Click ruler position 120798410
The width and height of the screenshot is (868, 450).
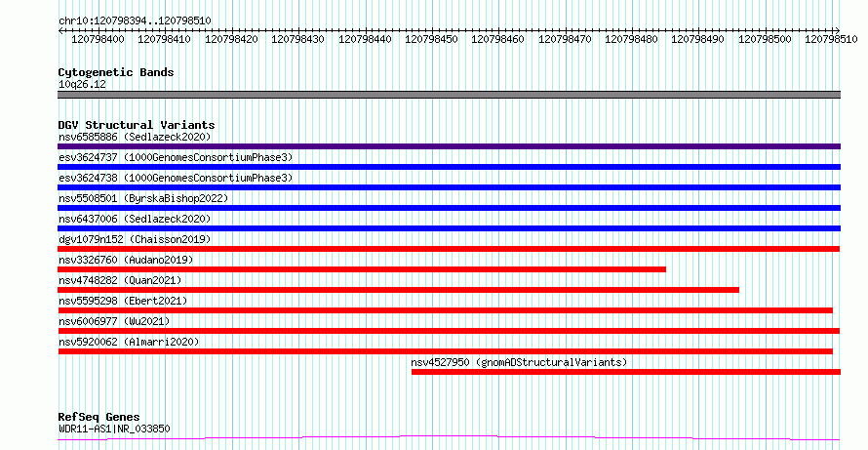165,39
